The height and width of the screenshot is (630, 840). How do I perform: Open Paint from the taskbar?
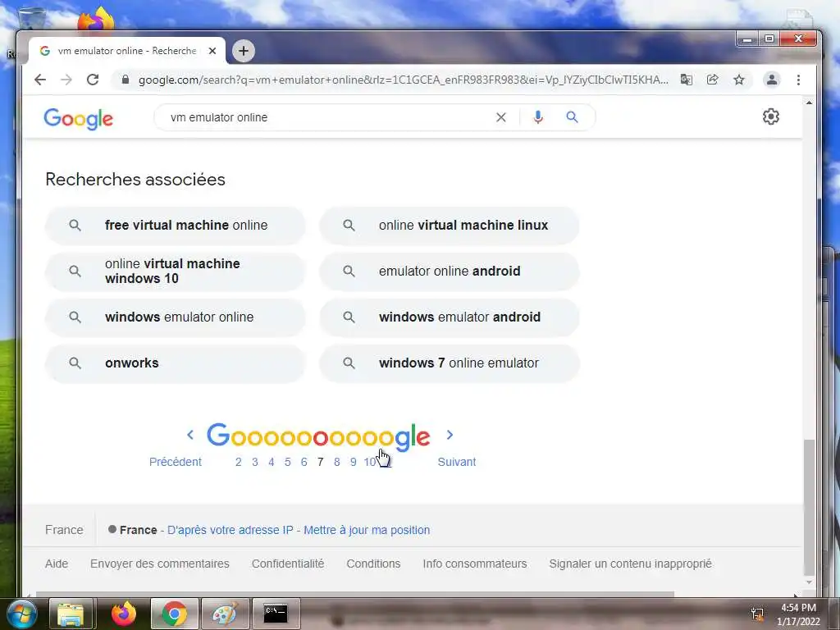225,614
